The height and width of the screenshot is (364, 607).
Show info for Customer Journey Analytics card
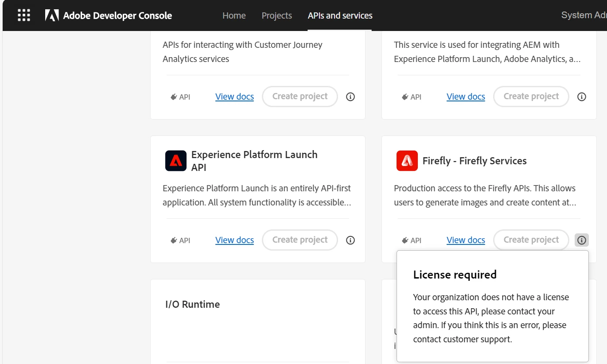[x=350, y=97]
